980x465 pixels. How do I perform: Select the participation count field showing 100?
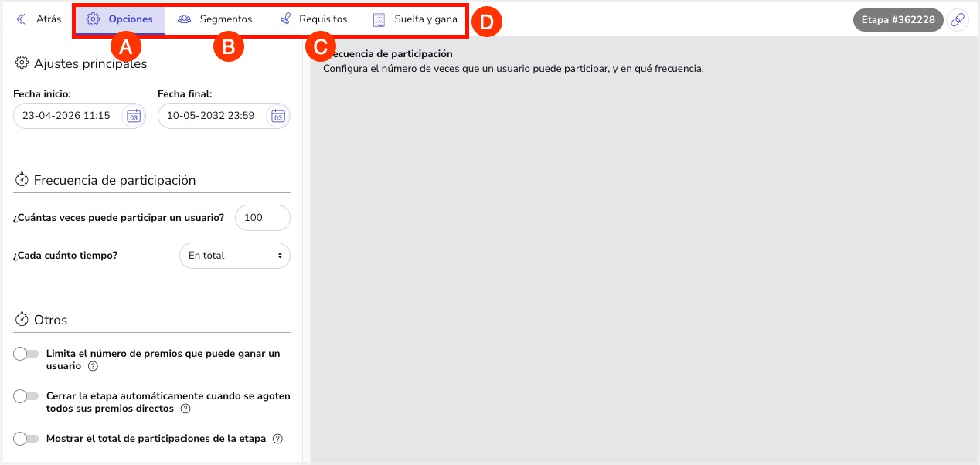click(262, 218)
